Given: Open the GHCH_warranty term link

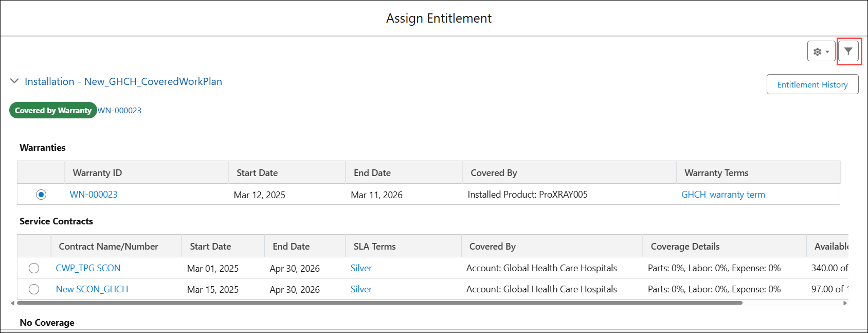Looking at the screenshot, I should (x=723, y=195).
